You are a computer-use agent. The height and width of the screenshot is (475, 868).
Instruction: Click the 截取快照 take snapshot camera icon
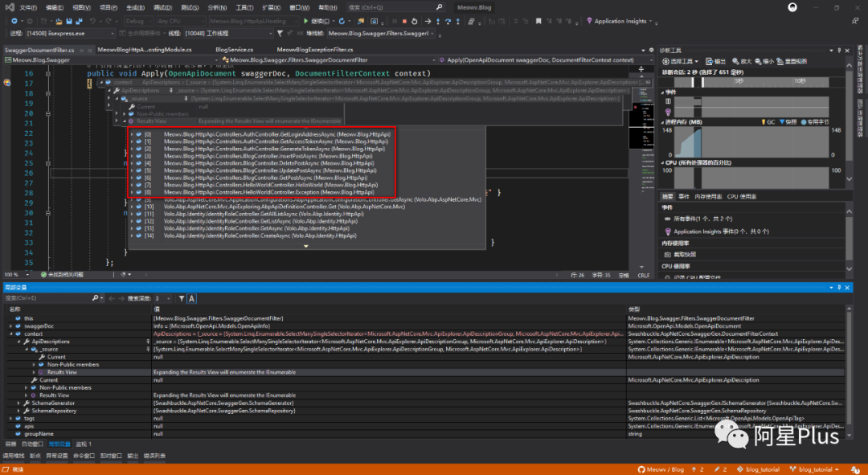coord(666,254)
